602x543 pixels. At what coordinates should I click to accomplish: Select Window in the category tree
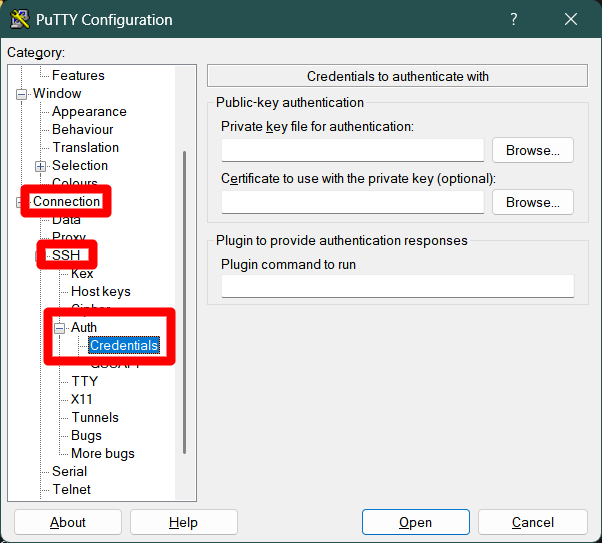tap(57, 93)
